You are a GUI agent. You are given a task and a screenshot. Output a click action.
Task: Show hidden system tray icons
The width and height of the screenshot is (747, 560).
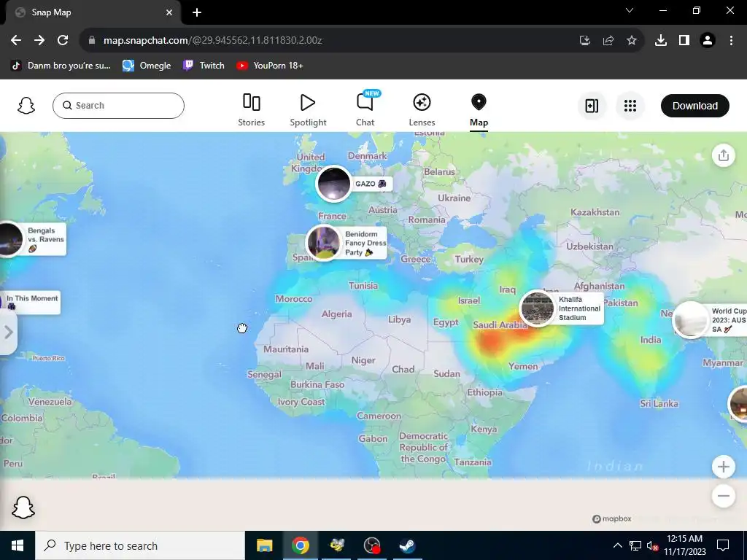tap(617, 545)
